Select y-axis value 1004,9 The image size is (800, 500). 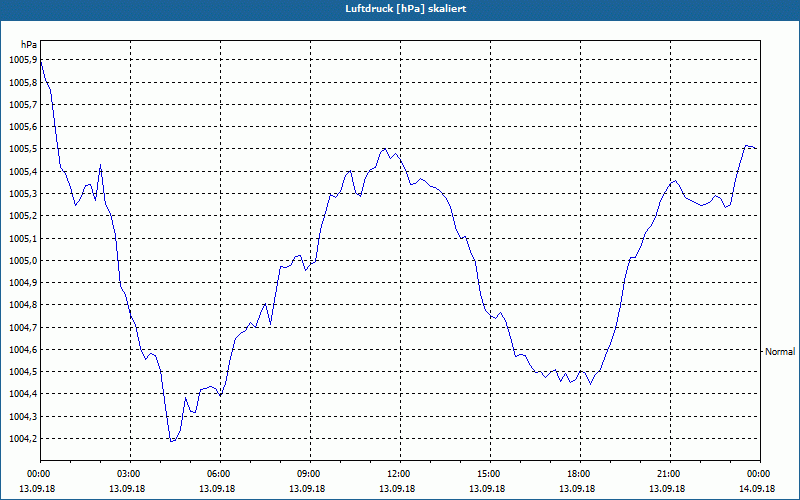point(23,283)
